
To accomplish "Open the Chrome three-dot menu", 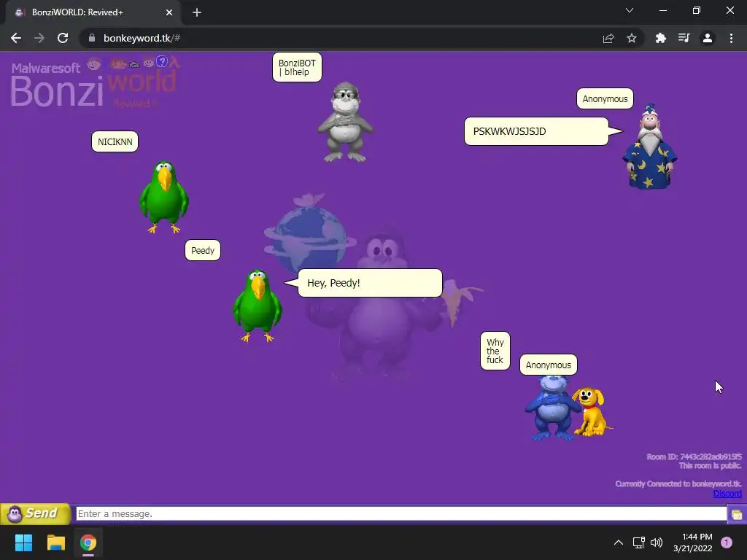I will tap(731, 38).
